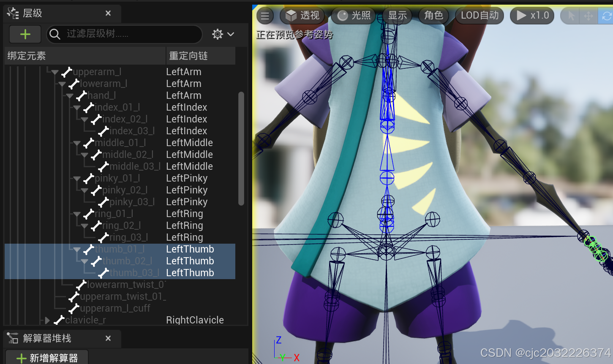Select the thumb_01_l tree row label
Screen dimensions: 613x364
pos(120,250)
